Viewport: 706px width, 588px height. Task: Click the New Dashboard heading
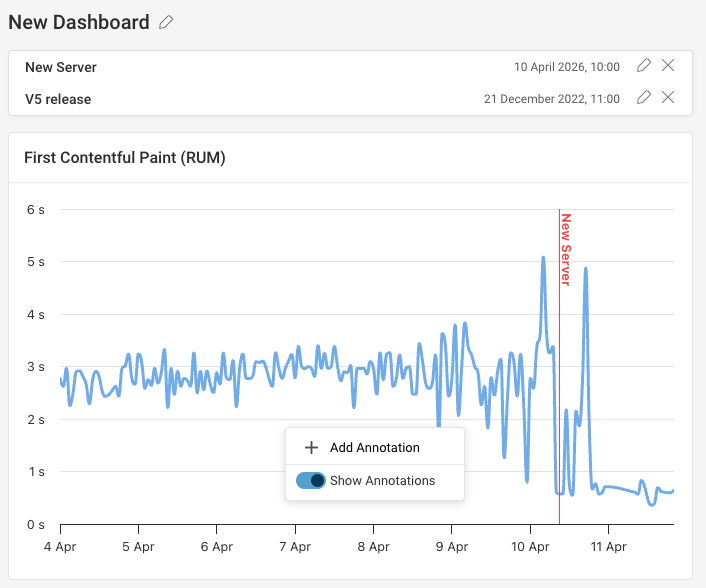pyautogui.click(x=79, y=22)
